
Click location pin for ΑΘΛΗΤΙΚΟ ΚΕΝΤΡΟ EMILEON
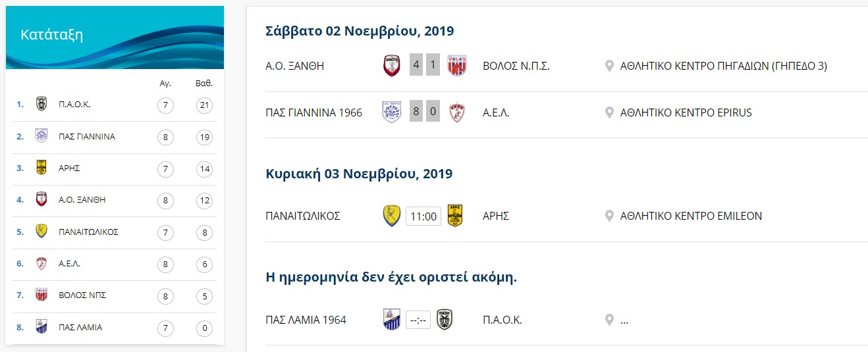(609, 216)
